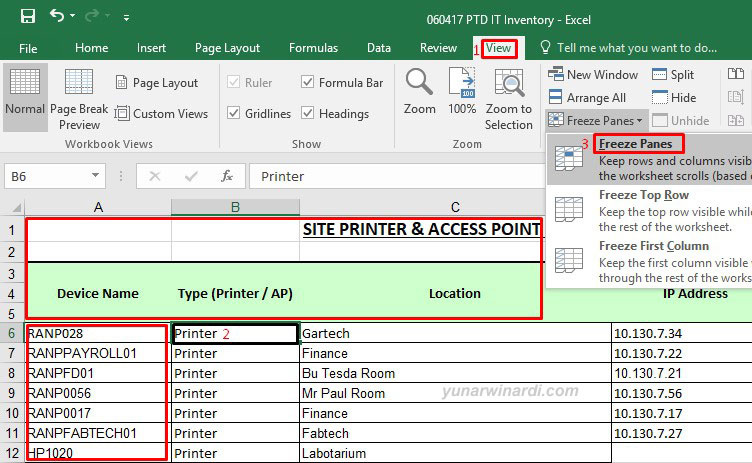The height and width of the screenshot is (463, 752).
Task: Select the Data tab
Action: [379, 48]
